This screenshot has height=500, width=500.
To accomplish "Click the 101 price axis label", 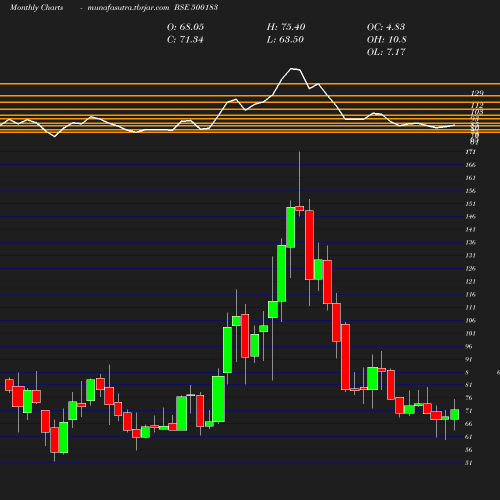I will pyautogui.click(x=470, y=333).
